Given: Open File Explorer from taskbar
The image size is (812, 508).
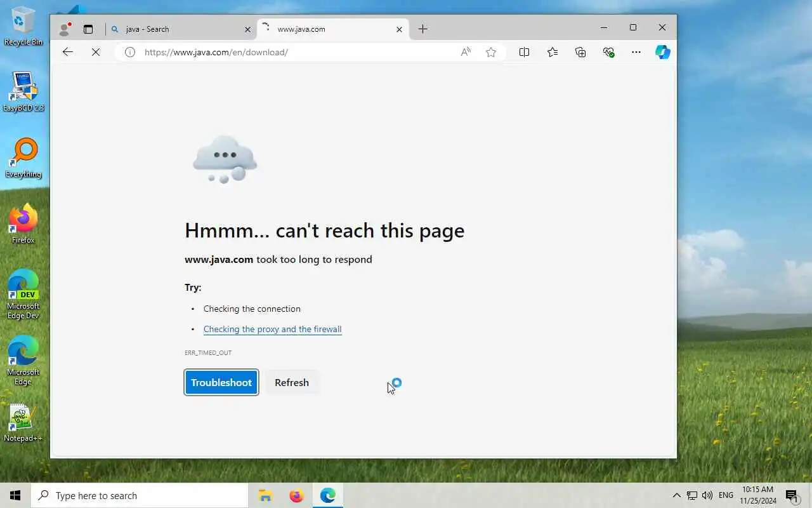Looking at the screenshot, I should pyautogui.click(x=265, y=495).
